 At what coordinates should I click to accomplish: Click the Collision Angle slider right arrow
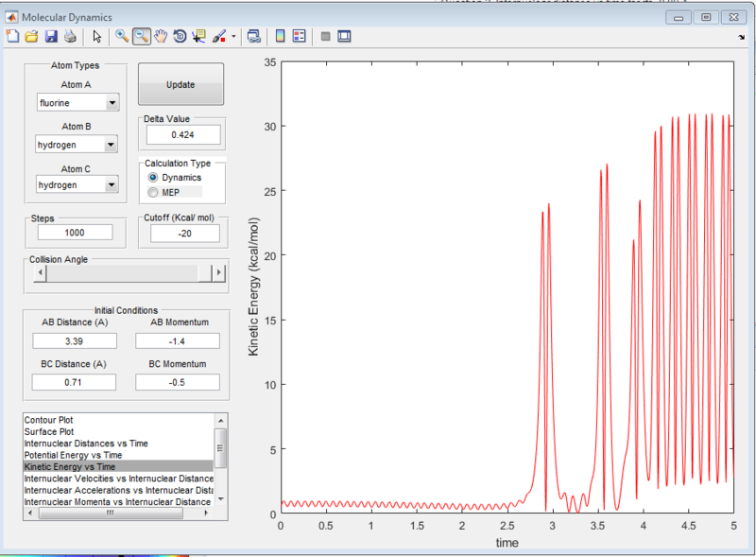point(219,272)
